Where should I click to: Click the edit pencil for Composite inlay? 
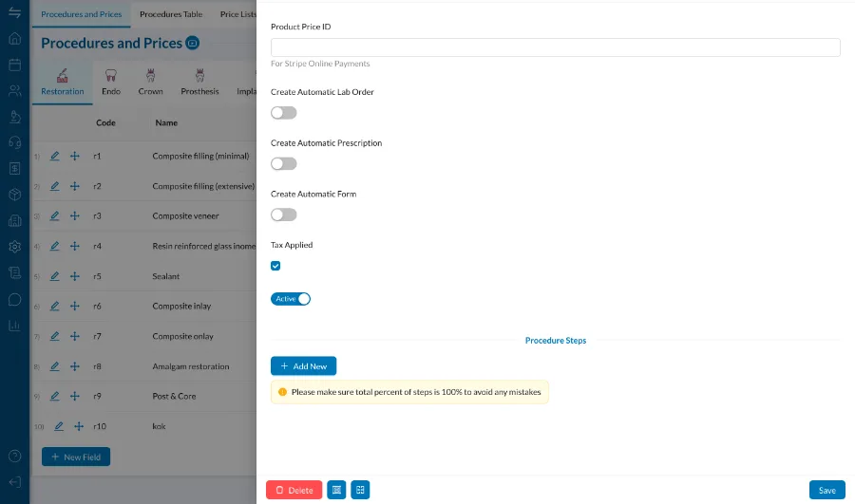point(54,307)
